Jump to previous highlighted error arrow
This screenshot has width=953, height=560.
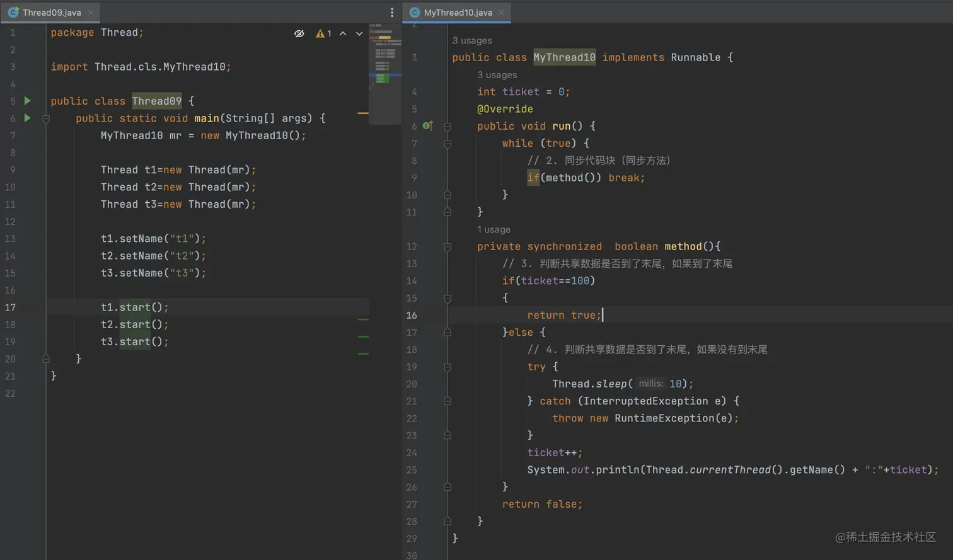click(343, 33)
